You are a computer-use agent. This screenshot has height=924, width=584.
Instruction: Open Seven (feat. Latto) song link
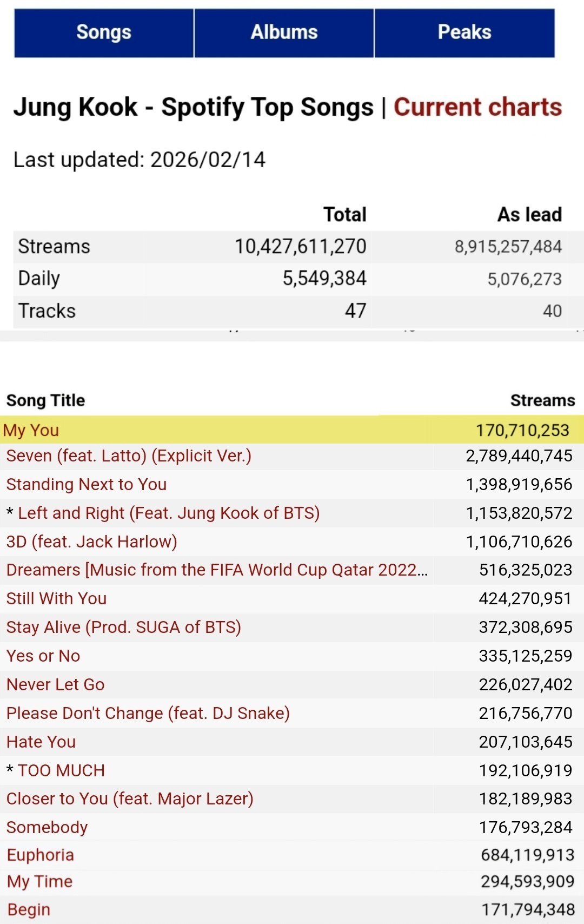coord(129,456)
